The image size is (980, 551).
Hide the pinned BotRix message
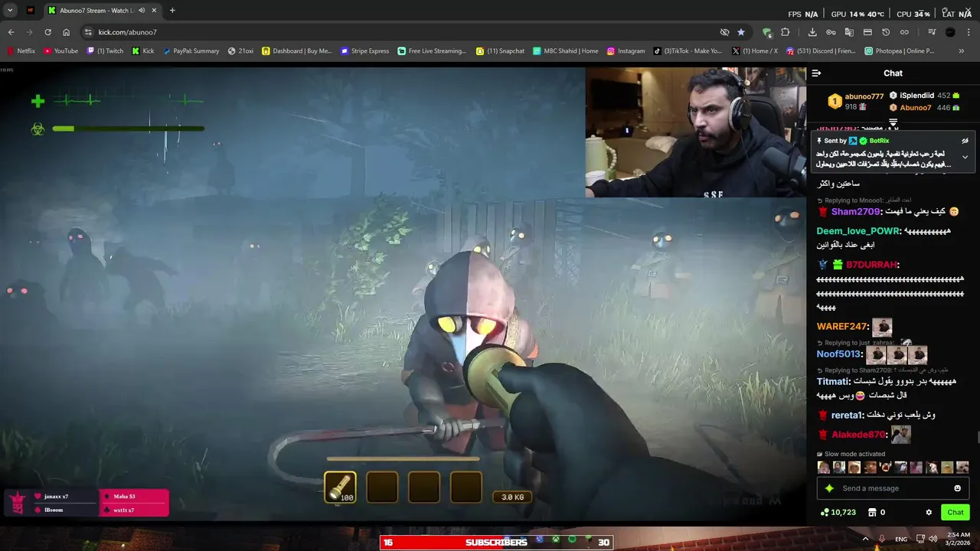[x=965, y=141]
